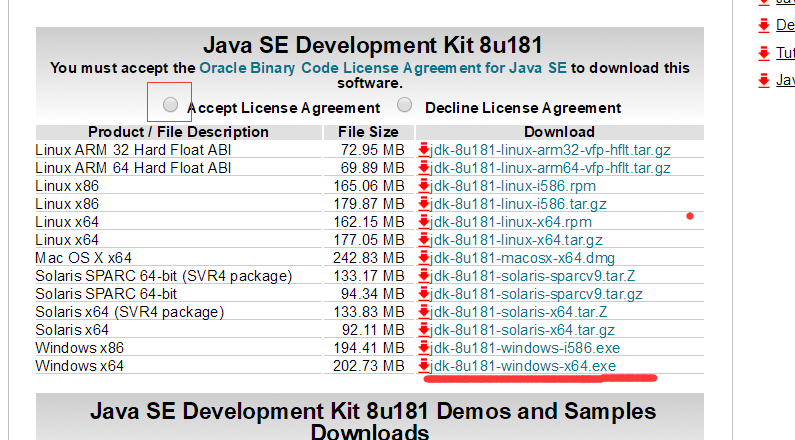Viewport: 795px width, 440px height.
Task: Click the '242.83 MB' file size cell
Action: coord(369,258)
